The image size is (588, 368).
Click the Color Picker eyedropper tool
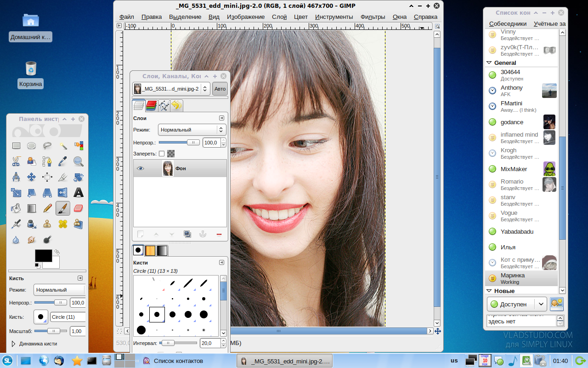click(63, 161)
